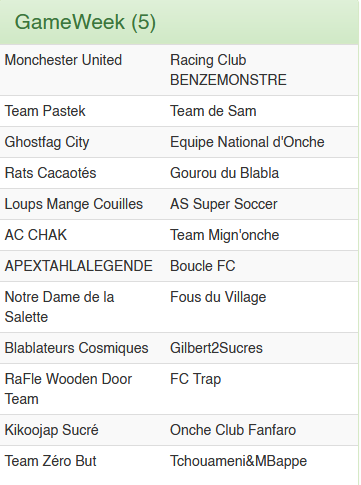Screen dimensions: 361x485
Task: Click the GameWeek (5) panel heading
Action: (x=85, y=22)
